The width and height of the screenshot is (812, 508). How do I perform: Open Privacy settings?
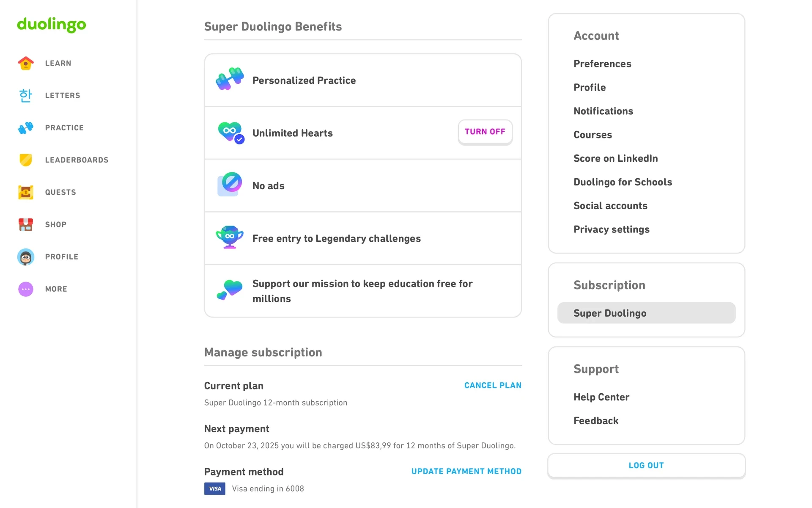(x=611, y=229)
